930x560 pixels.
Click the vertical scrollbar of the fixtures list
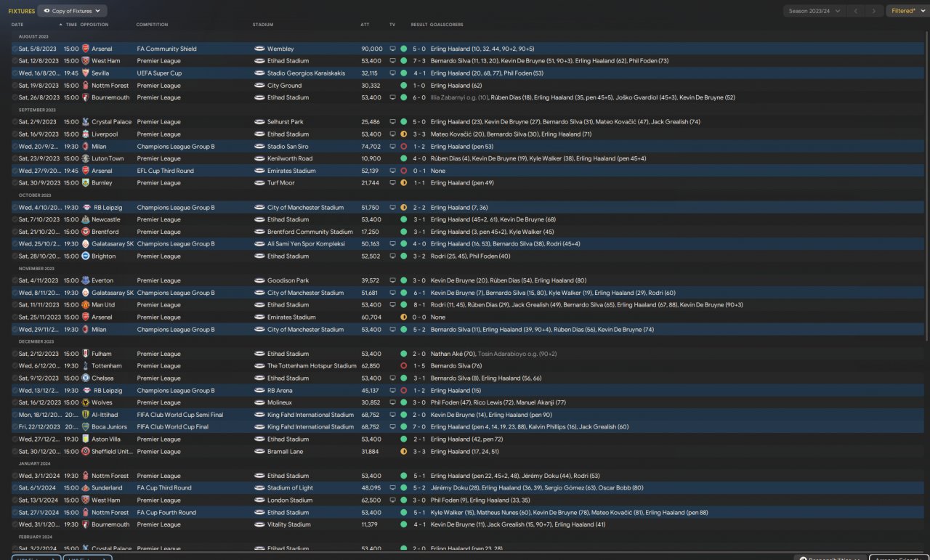coord(926,185)
